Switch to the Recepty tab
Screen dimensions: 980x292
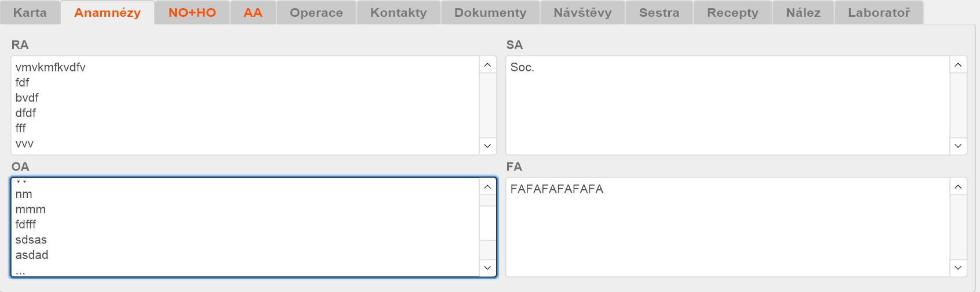[x=732, y=13]
